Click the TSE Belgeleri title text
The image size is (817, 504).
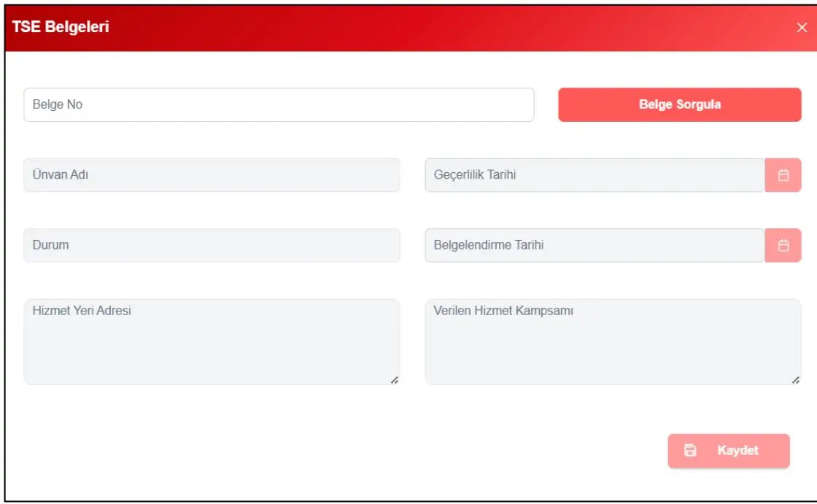61,26
